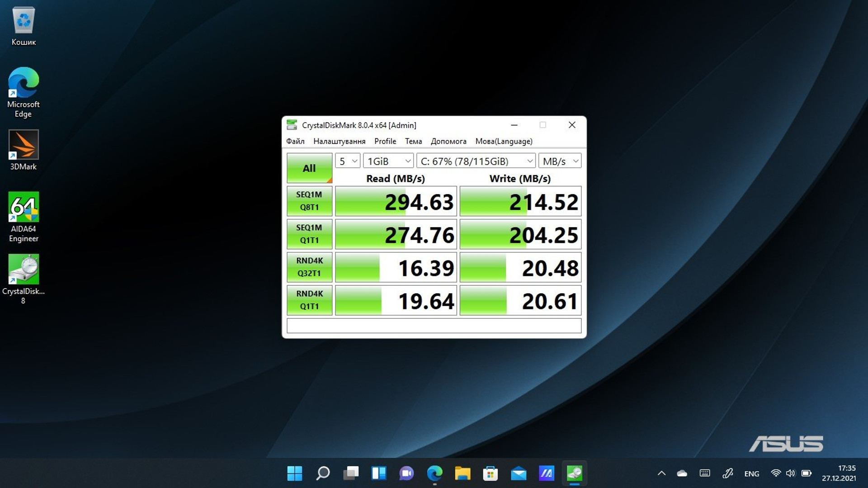868x488 pixels.
Task: Open the Налаштування menu
Action: pyautogui.click(x=339, y=141)
